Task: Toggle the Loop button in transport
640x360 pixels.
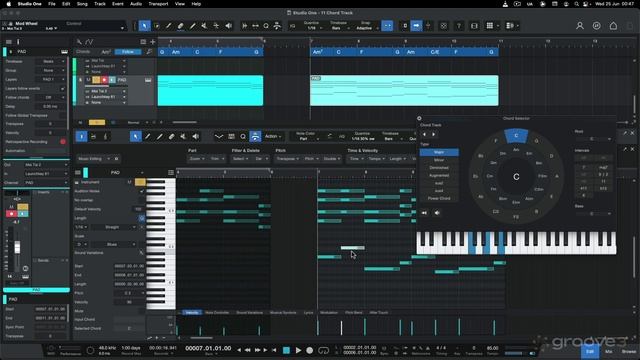Action: [323, 350]
